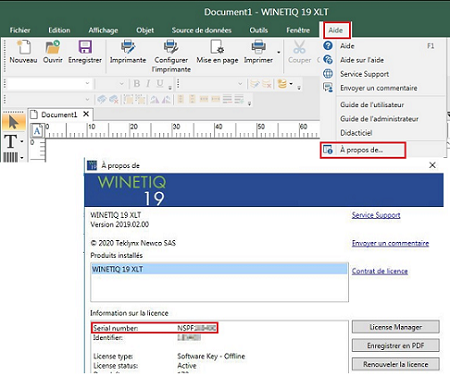This screenshot has height=375, width=450.
Task: Click the ruler corner 'A' icon
Action: [x=37, y=131]
